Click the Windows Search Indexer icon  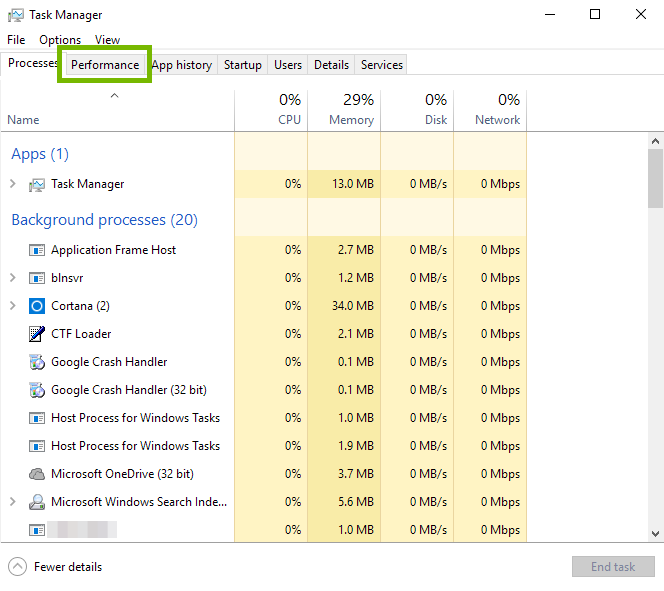point(37,502)
